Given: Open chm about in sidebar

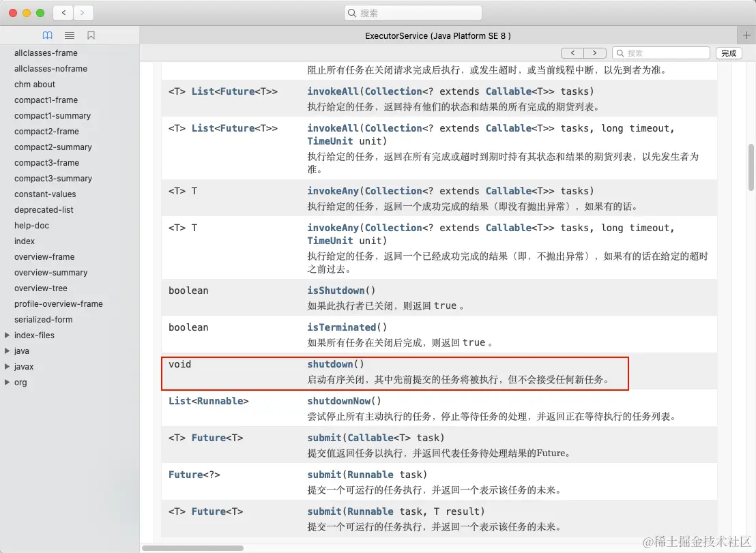Looking at the screenshot, I should click(x=35, y=85).
